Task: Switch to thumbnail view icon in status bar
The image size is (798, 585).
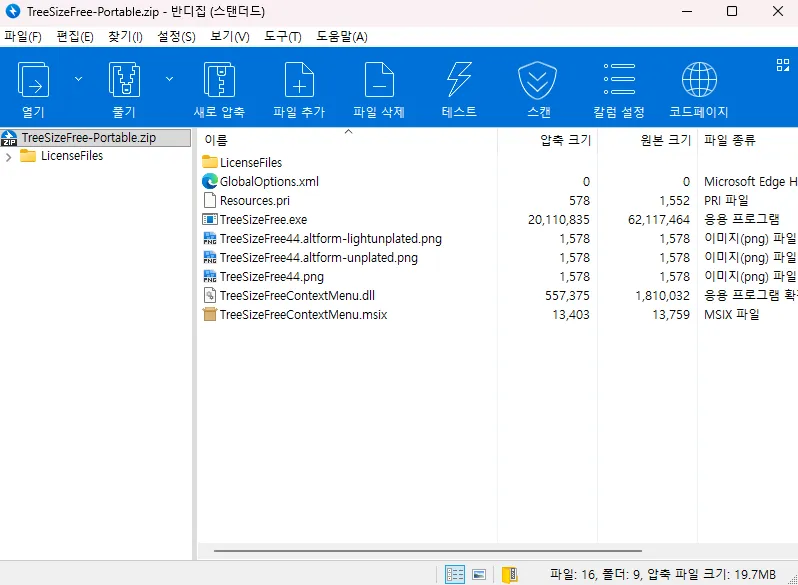Action: click(479, 574)
